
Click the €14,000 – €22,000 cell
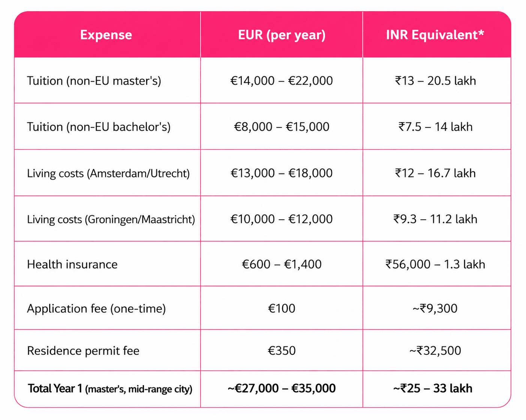(x=282, y=81)
